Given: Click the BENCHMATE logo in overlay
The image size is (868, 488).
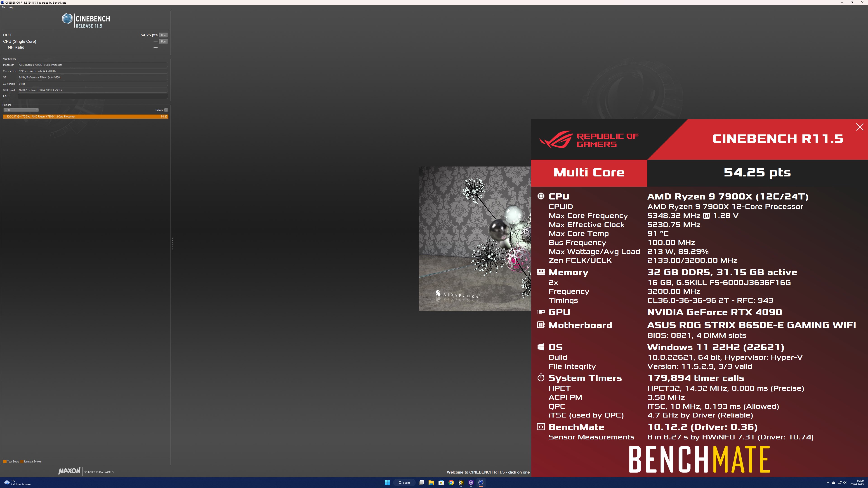Looking at the screenshot, I should pos(700,459).
